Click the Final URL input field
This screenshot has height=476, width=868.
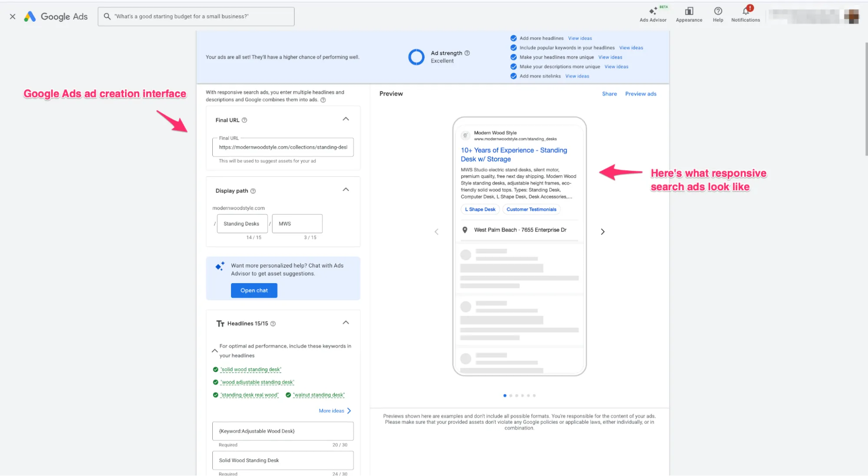[283, 147]
